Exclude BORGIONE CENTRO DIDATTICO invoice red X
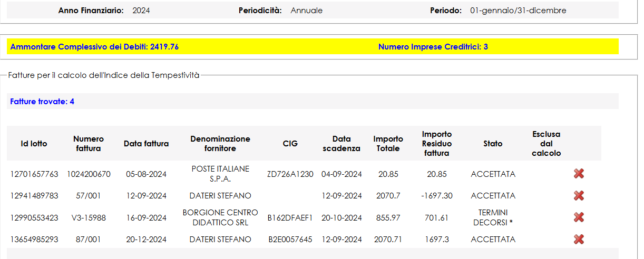The height and width of the screenshot is (259, 644). tap(579, 217)
